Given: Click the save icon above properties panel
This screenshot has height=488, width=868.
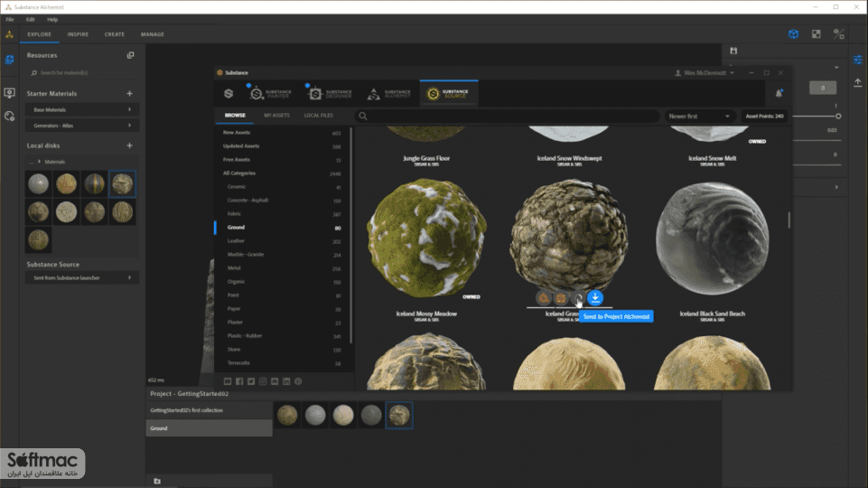Looking at the screenshot, I should click(733, 51).
